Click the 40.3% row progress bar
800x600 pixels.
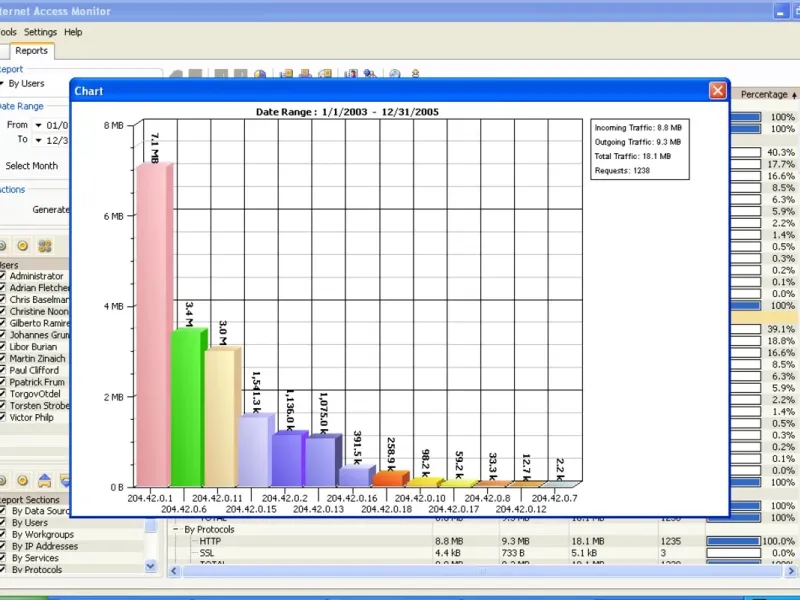point(746,153)
